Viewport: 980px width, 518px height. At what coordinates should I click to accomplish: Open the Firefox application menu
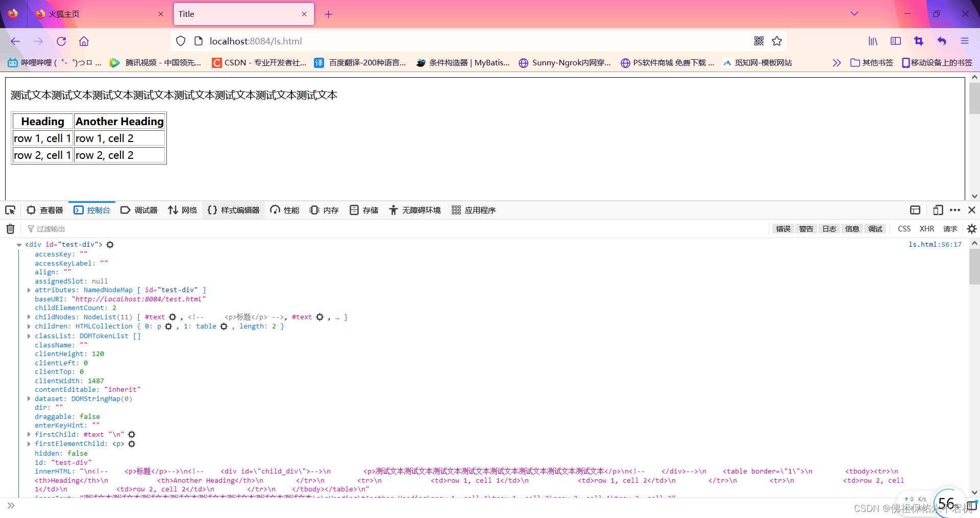pos(965,41)
